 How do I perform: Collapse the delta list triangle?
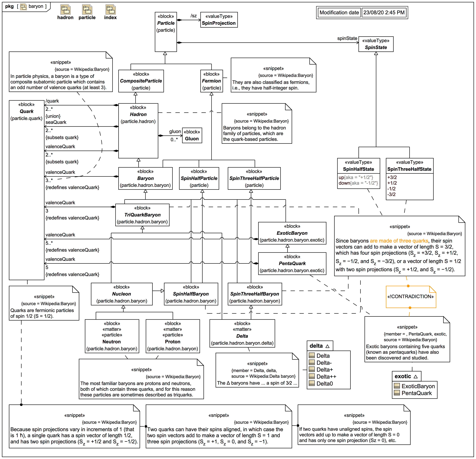pyautogui.click(x=327, y=346)
